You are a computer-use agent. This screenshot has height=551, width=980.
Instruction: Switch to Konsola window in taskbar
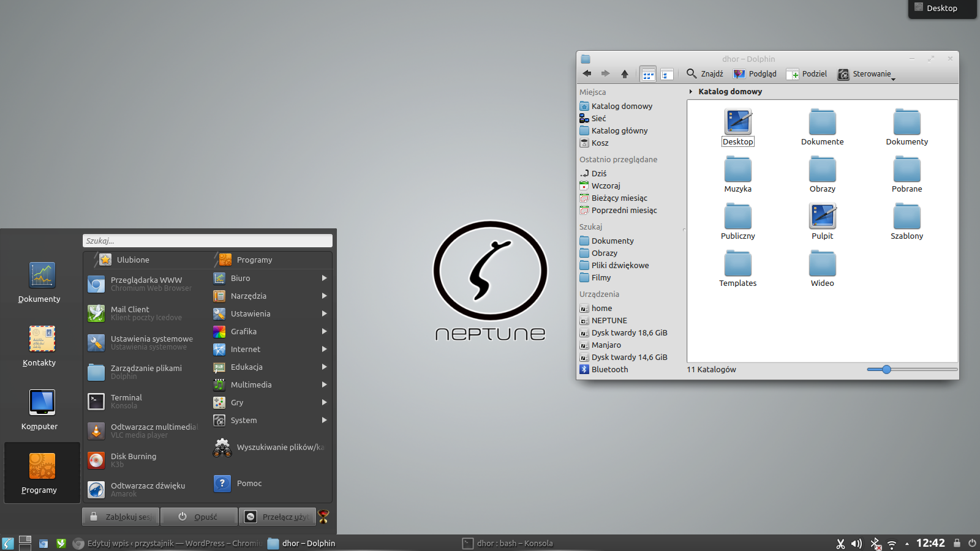[x=507, y=543]
